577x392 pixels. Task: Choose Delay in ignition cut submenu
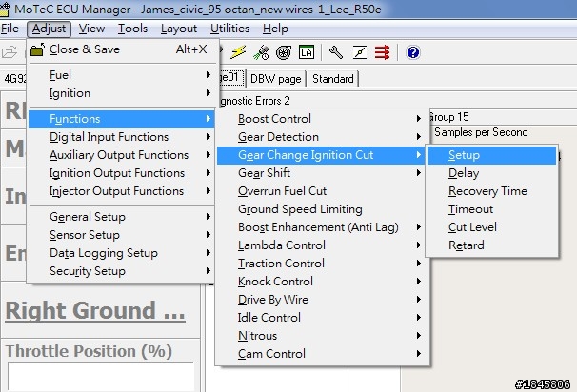click(x=491, y=173)
